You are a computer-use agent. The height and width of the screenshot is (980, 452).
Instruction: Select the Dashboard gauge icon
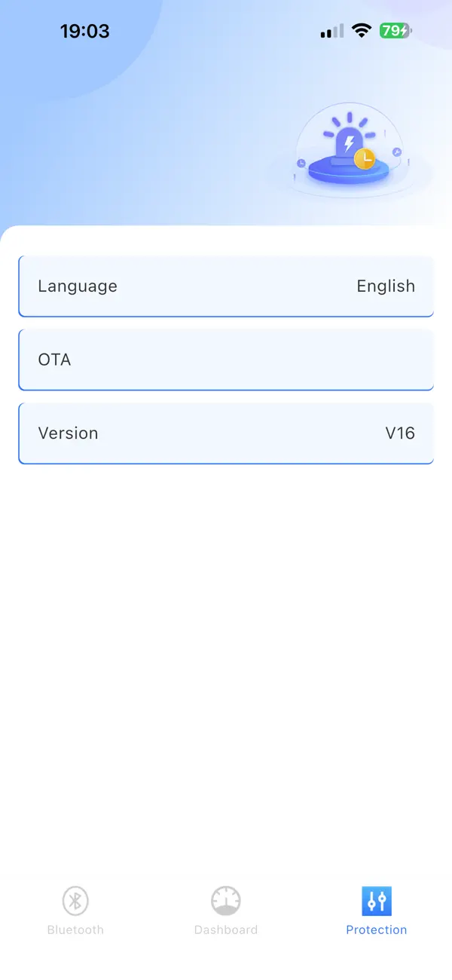click(x=226, y=900)
